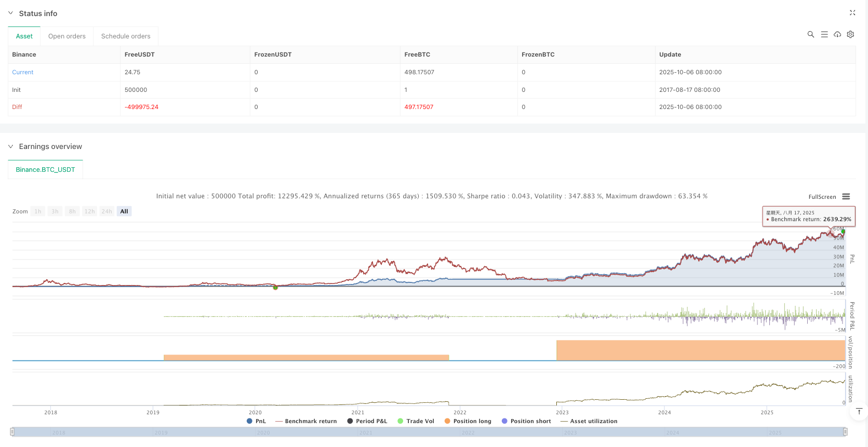
Task: Click the cloud download icon
Action: tap(837, 34)
